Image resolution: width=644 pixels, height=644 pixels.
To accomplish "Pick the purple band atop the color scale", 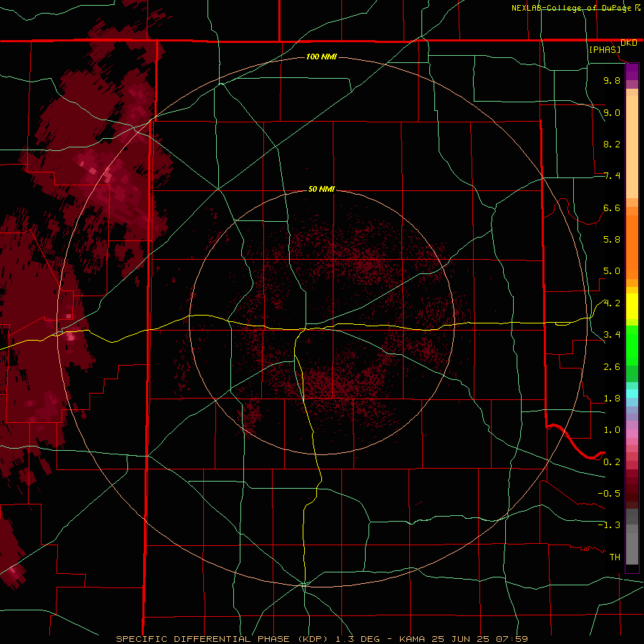I will (632, 72).
